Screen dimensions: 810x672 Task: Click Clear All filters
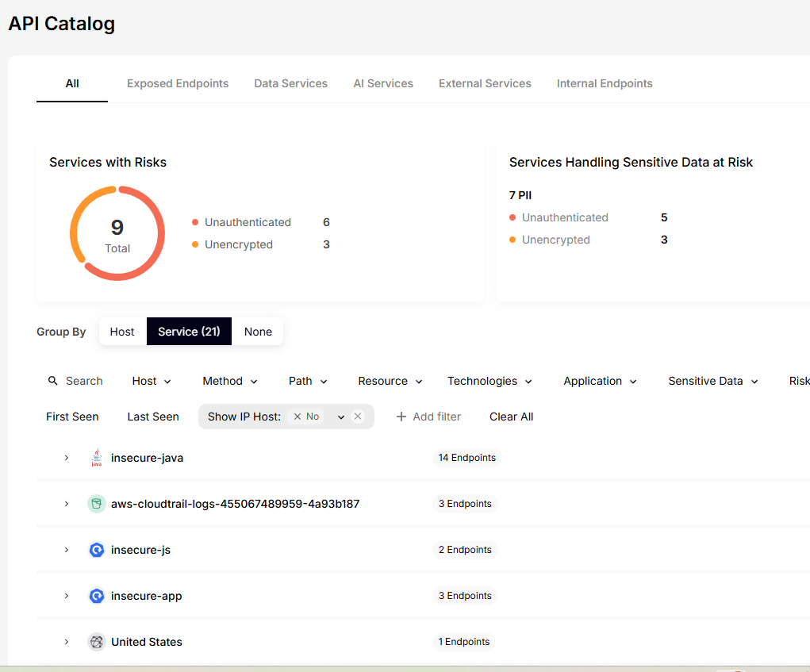click(511, 417)
